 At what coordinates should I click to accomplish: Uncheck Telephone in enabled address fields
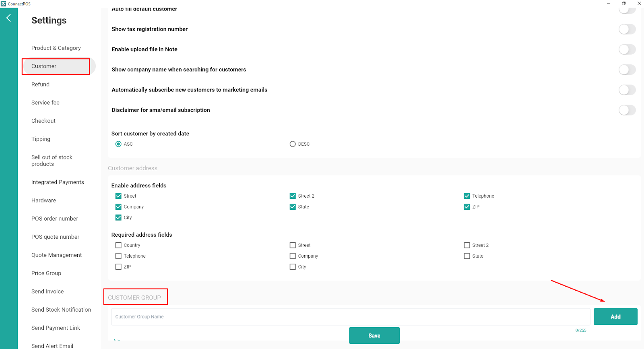[x=467, y=196]
